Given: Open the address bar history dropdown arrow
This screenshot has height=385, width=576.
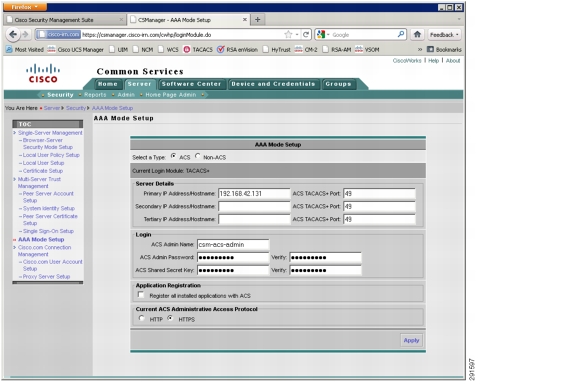Looking at the screenshot, I should point(297,35).
